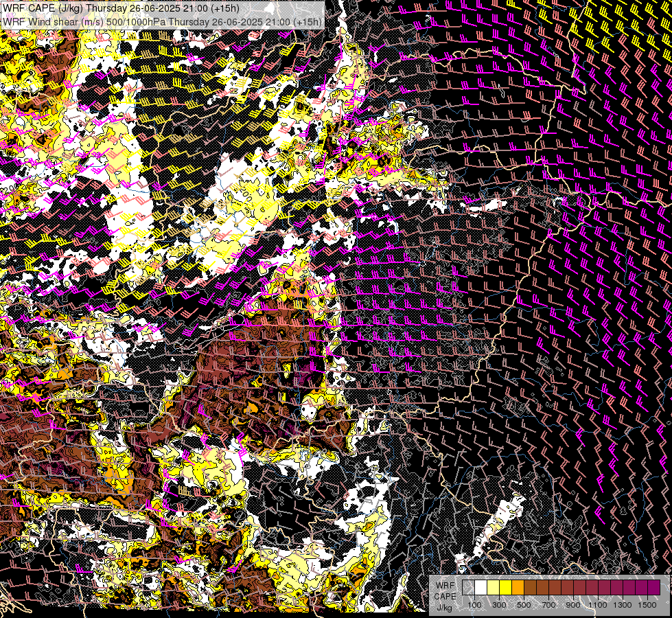Select the rightmost magenta 1500 legend swatch

654,588
